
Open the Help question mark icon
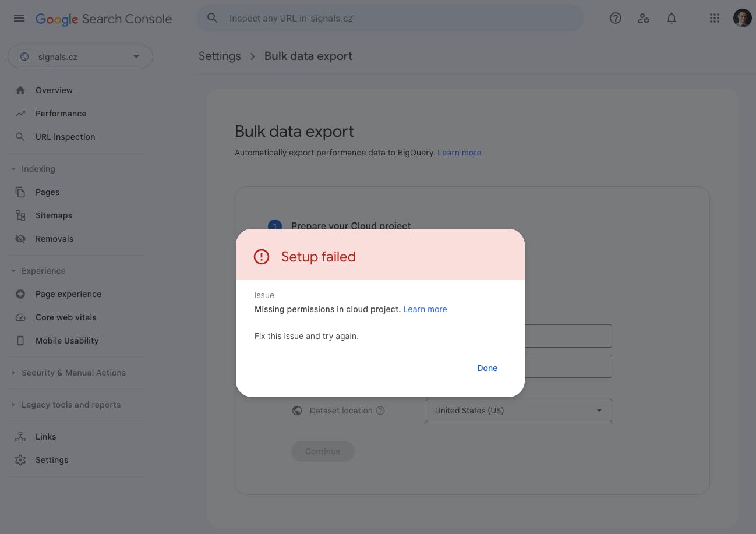tap(616, 18)
